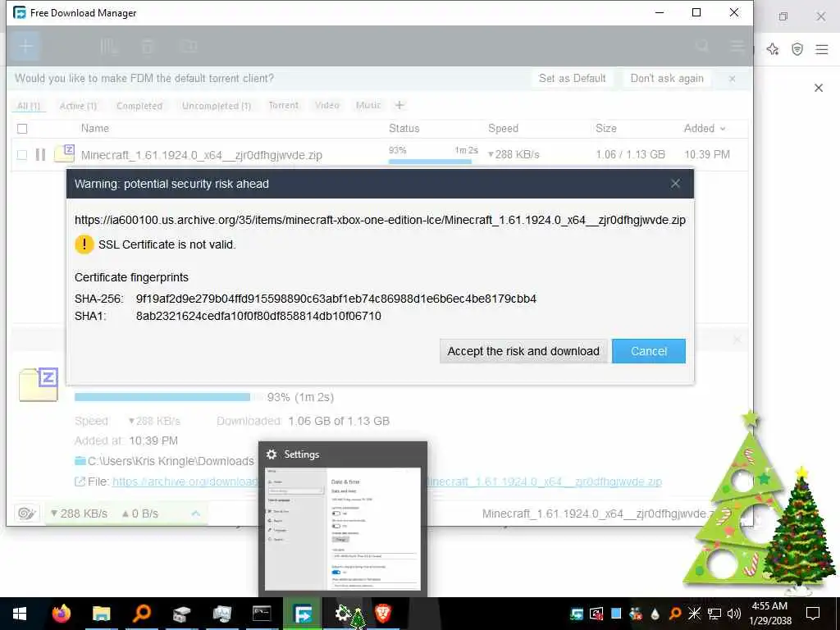Open Brave browser from the taskbar
This screenshot has height=630, width=840.
382,613
